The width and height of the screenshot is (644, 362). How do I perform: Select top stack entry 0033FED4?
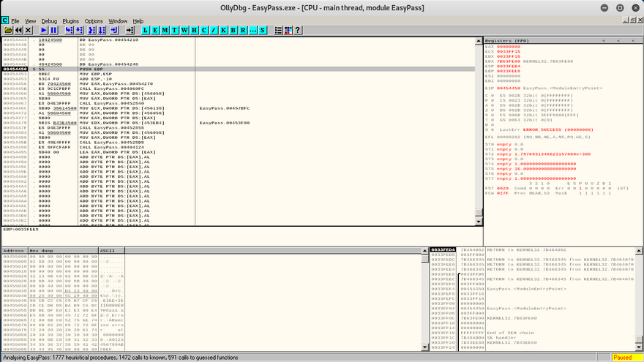point(533,249)
